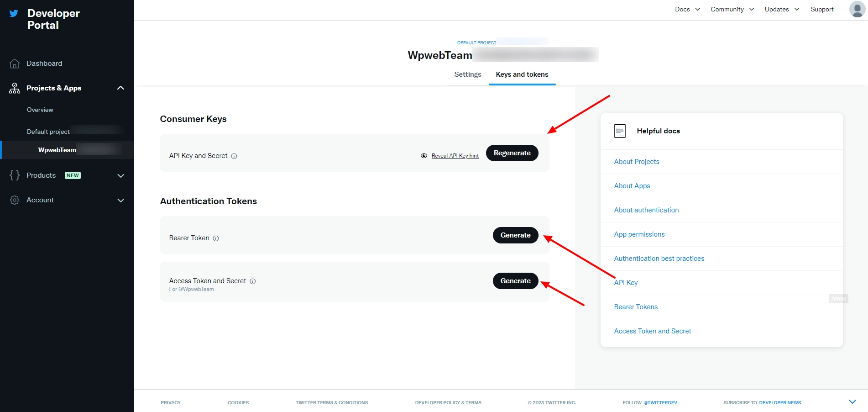This screenshot has width=868, height=412.
Task: Open the About Apps doc link
Action: [632, 186]
